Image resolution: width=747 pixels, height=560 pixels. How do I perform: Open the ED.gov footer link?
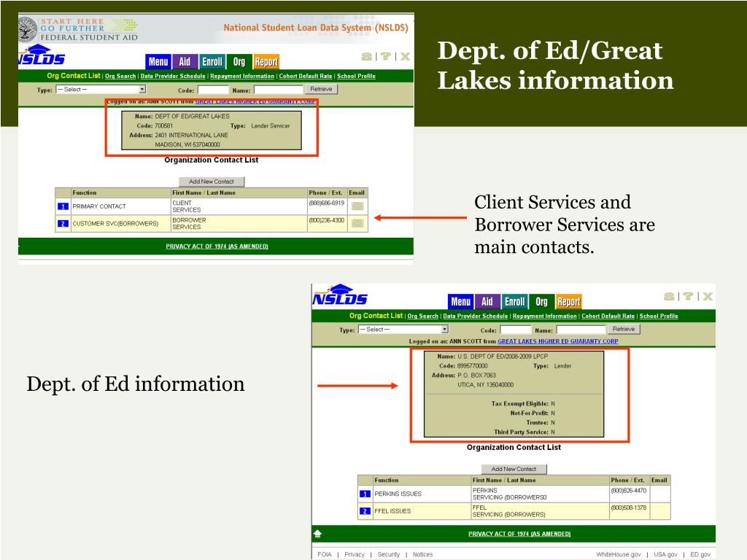click(700, 554)
